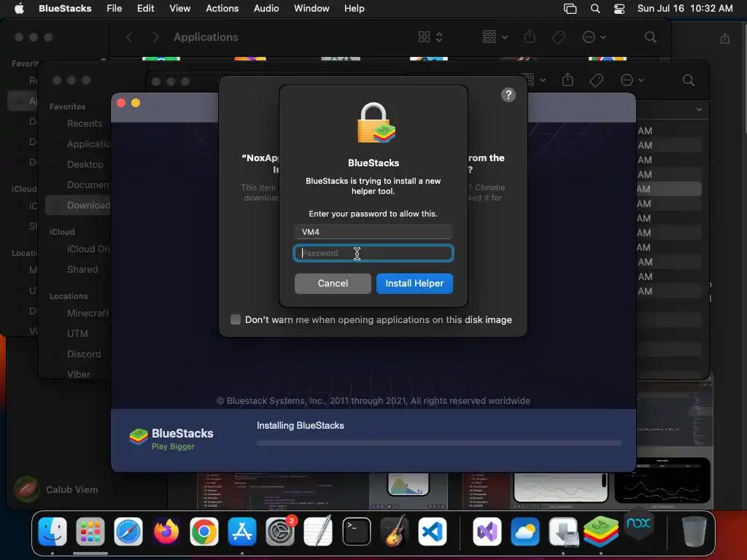Image resolution: width=747 pixels, height=560 pixels.
Task: Open the cloud weather app in Dock
Action: click(525, 532)
